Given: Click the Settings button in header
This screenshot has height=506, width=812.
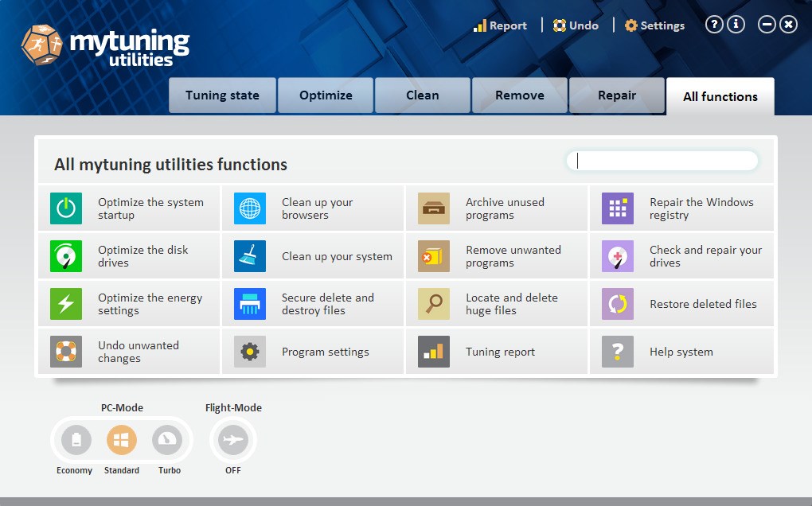Looking at the screenshot, I should point(654,25).
